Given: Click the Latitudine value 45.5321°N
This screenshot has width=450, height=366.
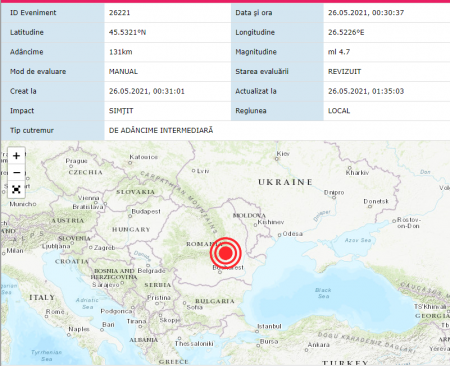Looking at the screenshot, I should click(127, 32).
